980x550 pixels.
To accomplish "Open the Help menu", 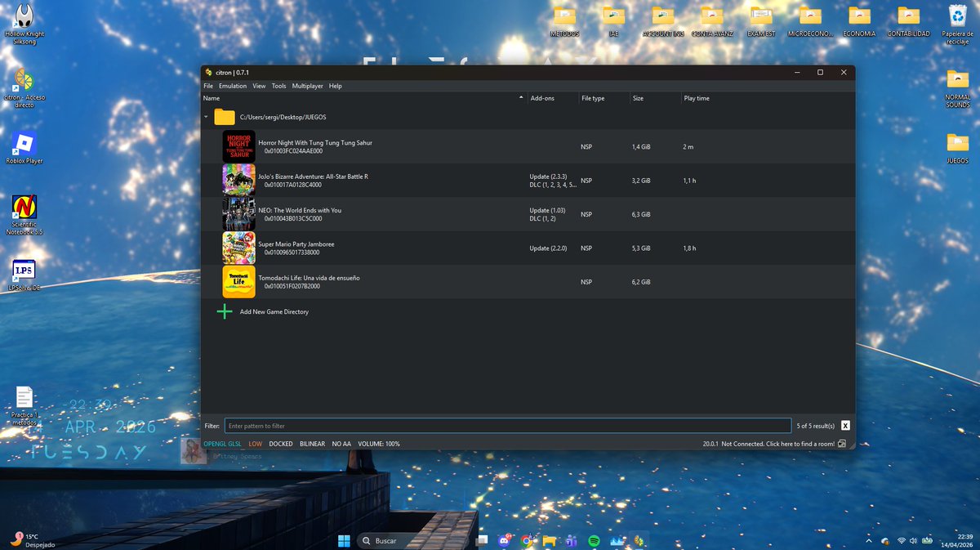I will click(x=336, y=86).
